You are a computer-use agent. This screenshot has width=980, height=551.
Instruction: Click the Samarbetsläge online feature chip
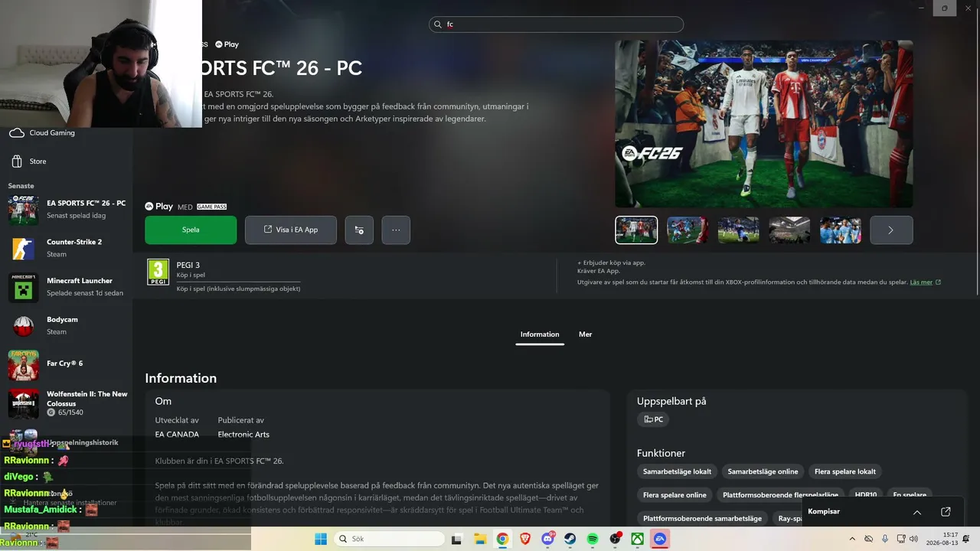pos(763,471)
